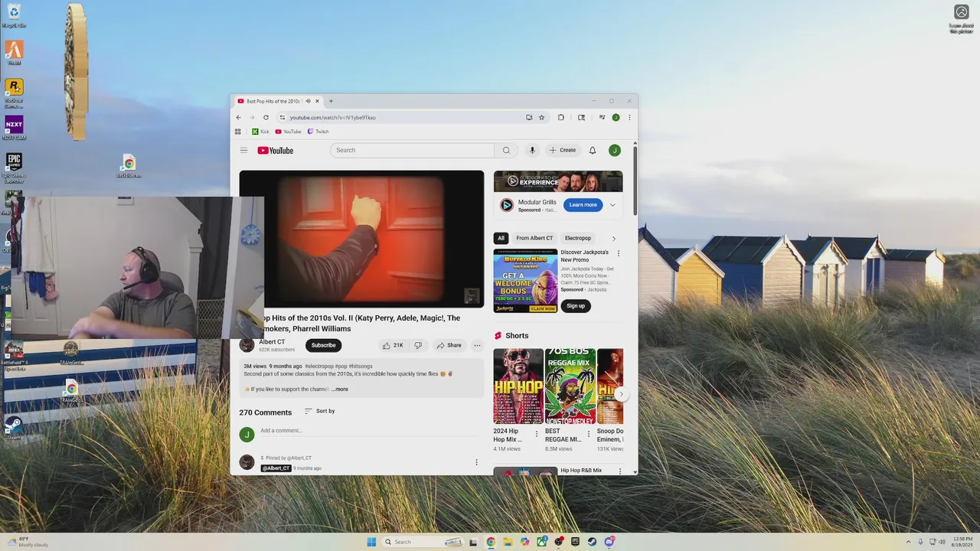Reload the YouTube page

tap(266, 117)
